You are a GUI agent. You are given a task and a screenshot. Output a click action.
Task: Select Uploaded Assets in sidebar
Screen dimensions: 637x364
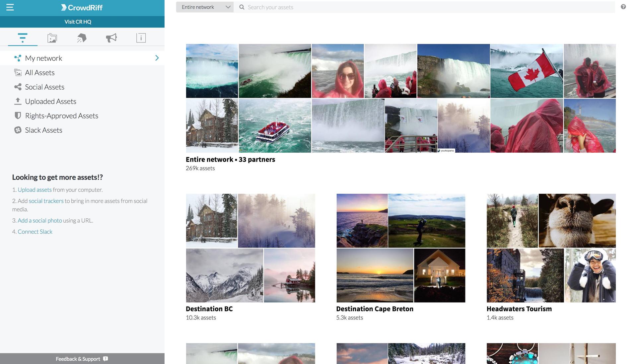[x=82, y=101]
